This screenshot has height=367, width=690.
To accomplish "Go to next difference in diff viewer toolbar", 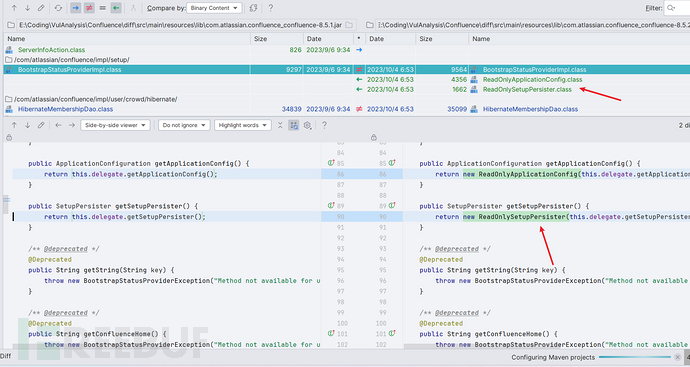I will (27, 125).
